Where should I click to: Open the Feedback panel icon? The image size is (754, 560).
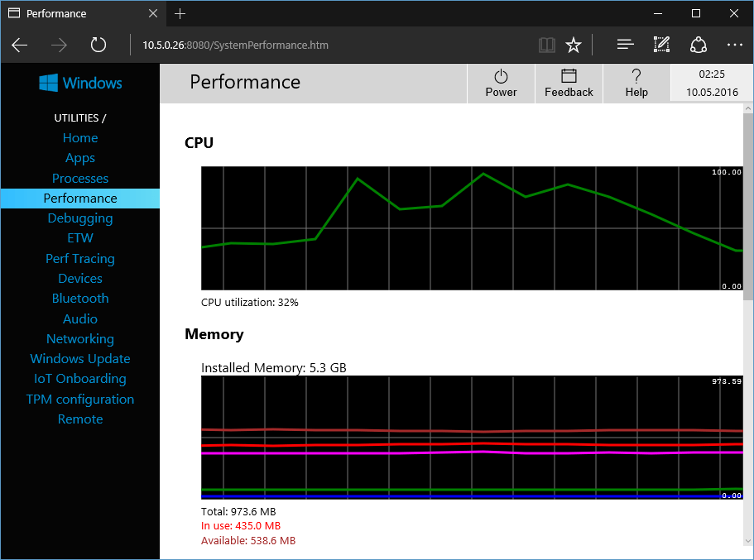(569, 76)
